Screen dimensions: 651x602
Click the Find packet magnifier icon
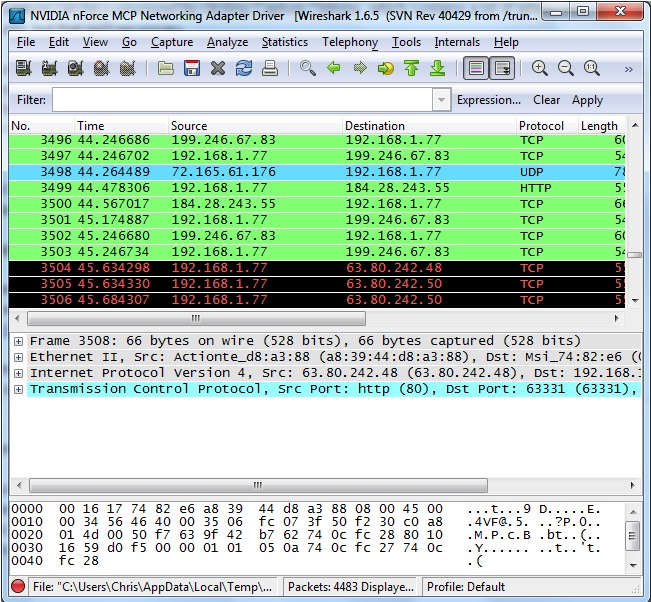tap(308, 68)
